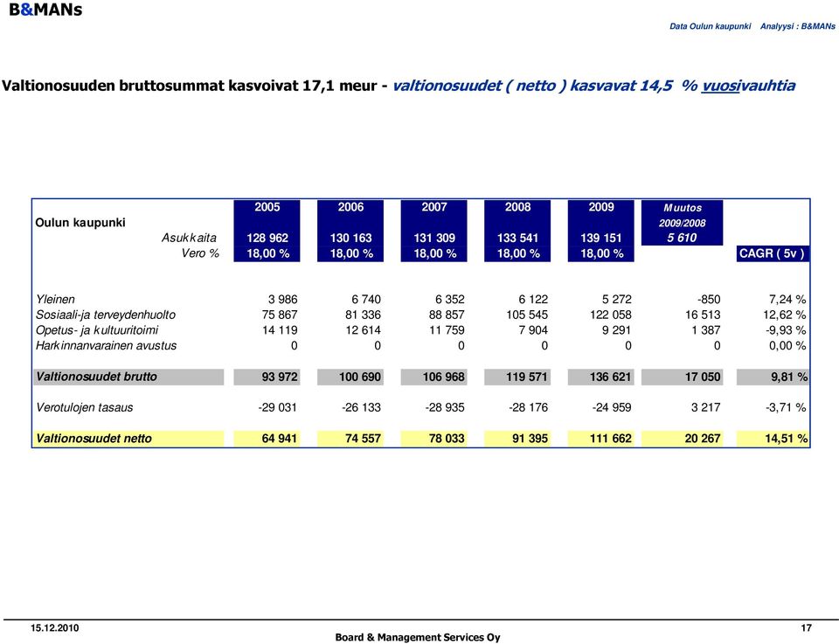Screen dimensions: 839x644
Task: Click the 'Vero %' row label
Action: pyautogui.click(x=200, y=253)
